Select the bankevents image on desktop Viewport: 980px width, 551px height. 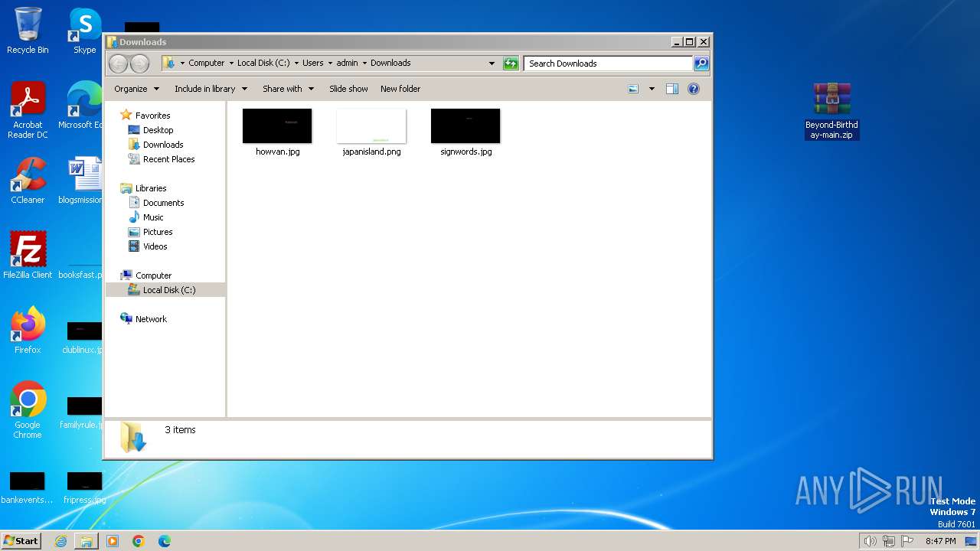coord(28,488)
